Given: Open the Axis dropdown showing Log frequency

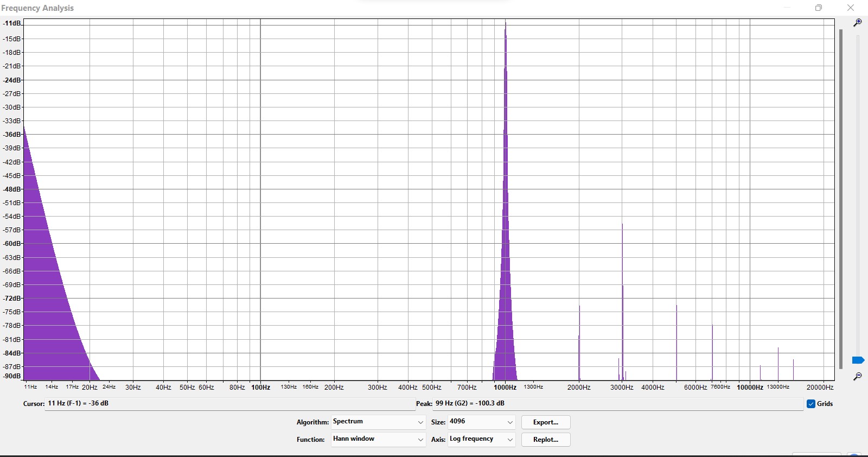Looking at the screenshot, I should (481, 439).
